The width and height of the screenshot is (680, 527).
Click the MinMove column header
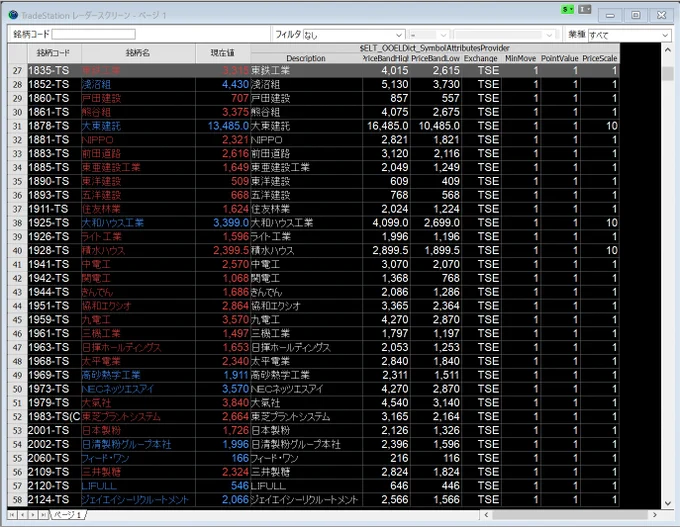pyautogui.click(x=520, y=58)
